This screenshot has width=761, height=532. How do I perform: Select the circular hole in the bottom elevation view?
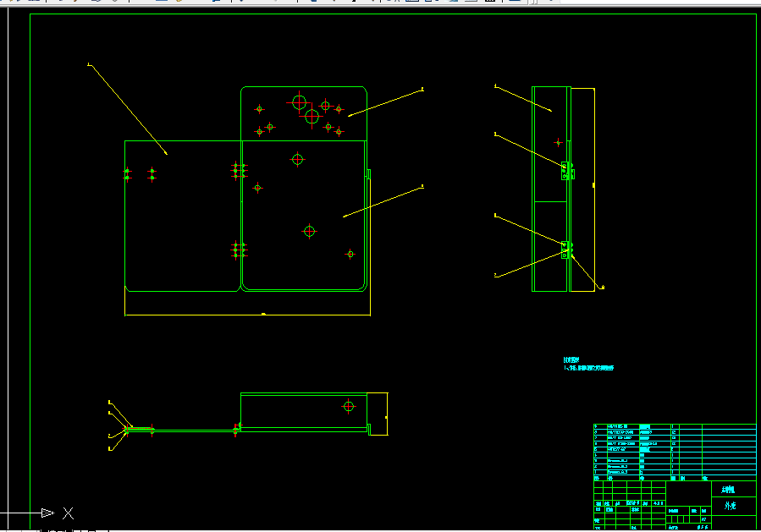349,406
